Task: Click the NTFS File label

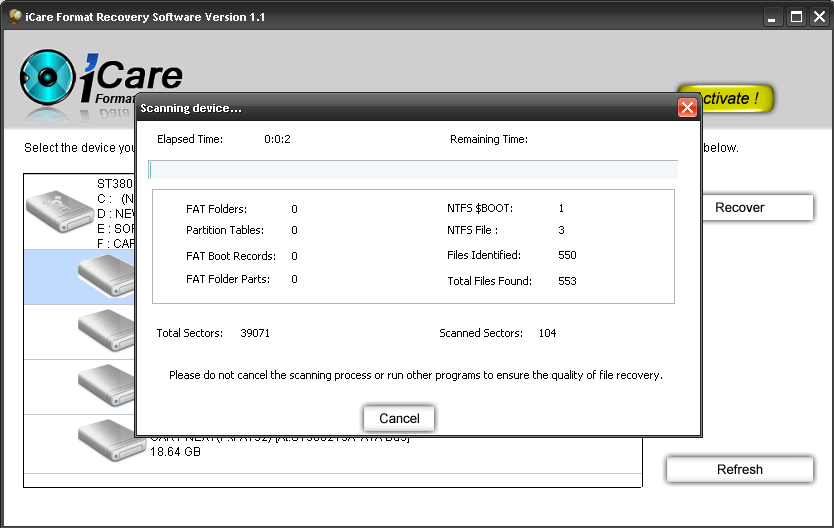Action: pos(472,230)
